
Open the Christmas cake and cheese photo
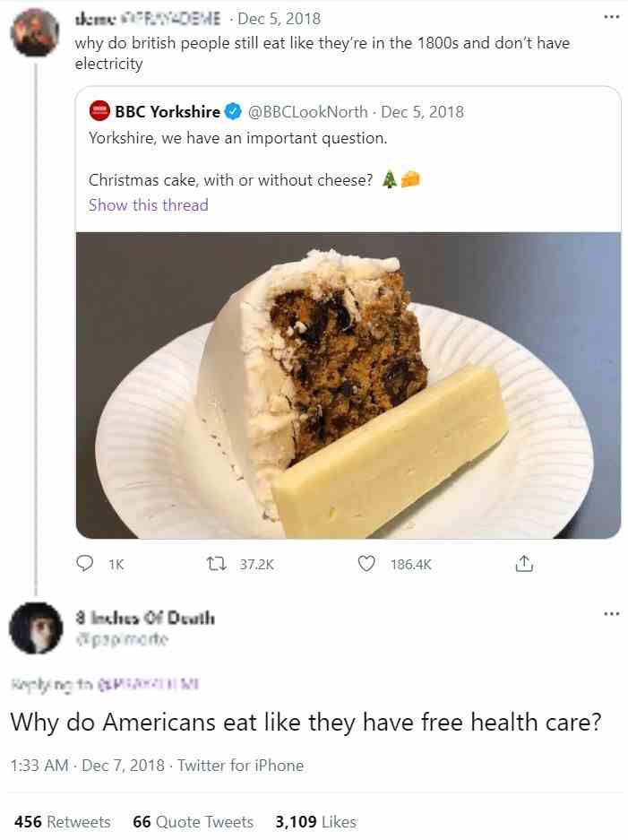348,385
